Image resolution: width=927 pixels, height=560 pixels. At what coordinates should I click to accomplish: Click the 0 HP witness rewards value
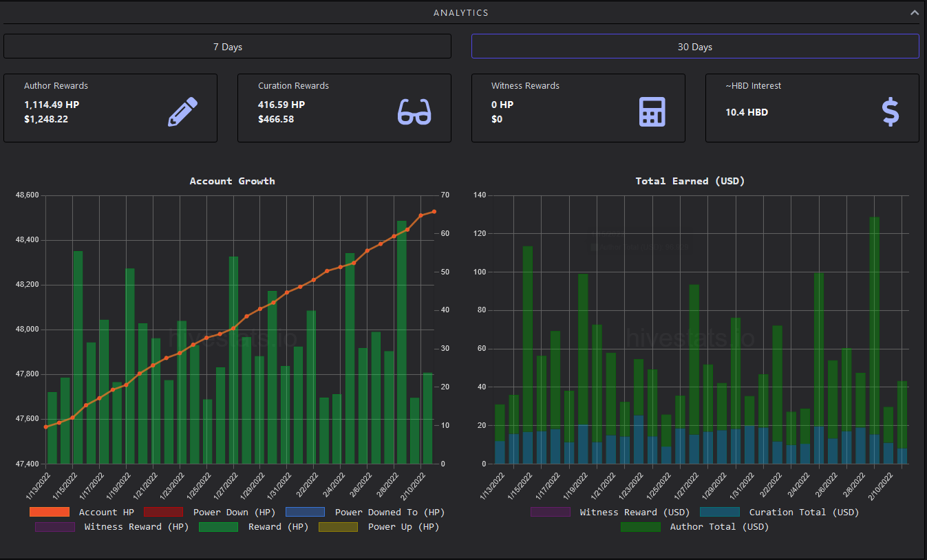click(502, 105)
